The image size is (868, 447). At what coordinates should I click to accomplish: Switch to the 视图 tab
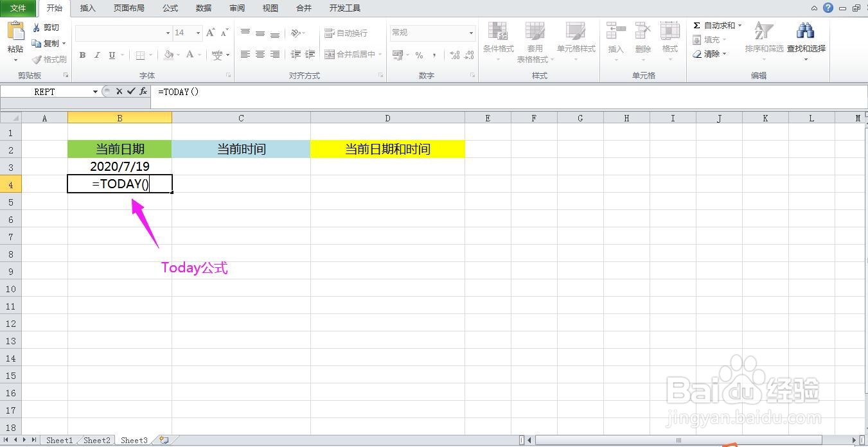tap(270, 8)
